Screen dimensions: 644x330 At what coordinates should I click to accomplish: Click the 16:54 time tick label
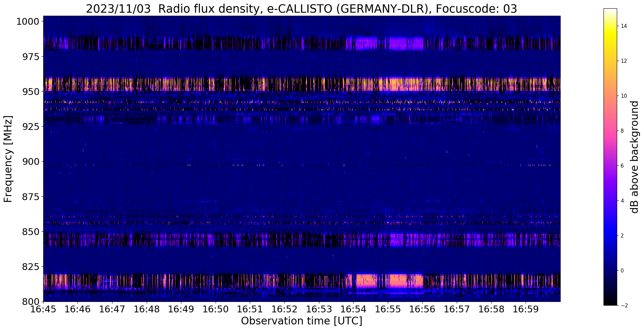point(354,309)
